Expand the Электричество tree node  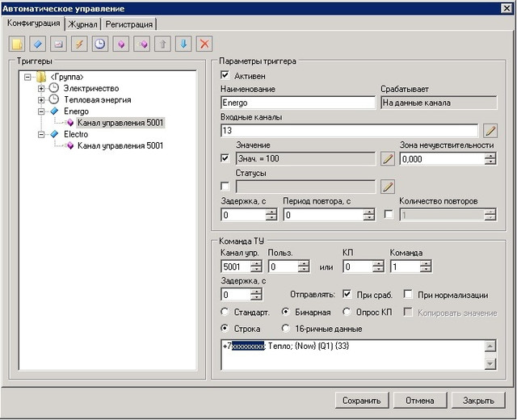tap(41, 88)
